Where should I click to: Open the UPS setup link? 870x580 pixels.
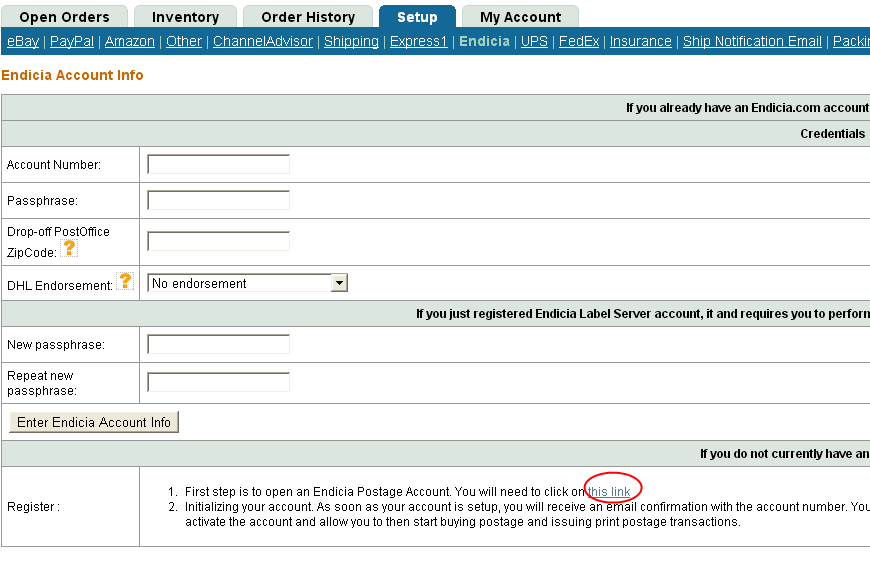click(534, 42)
